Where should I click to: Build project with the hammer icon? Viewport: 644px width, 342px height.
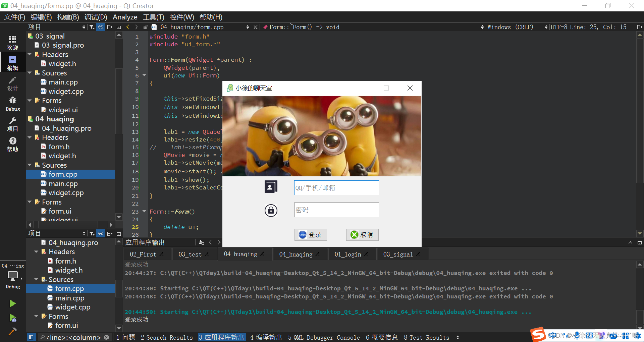(x=12, y=331)
